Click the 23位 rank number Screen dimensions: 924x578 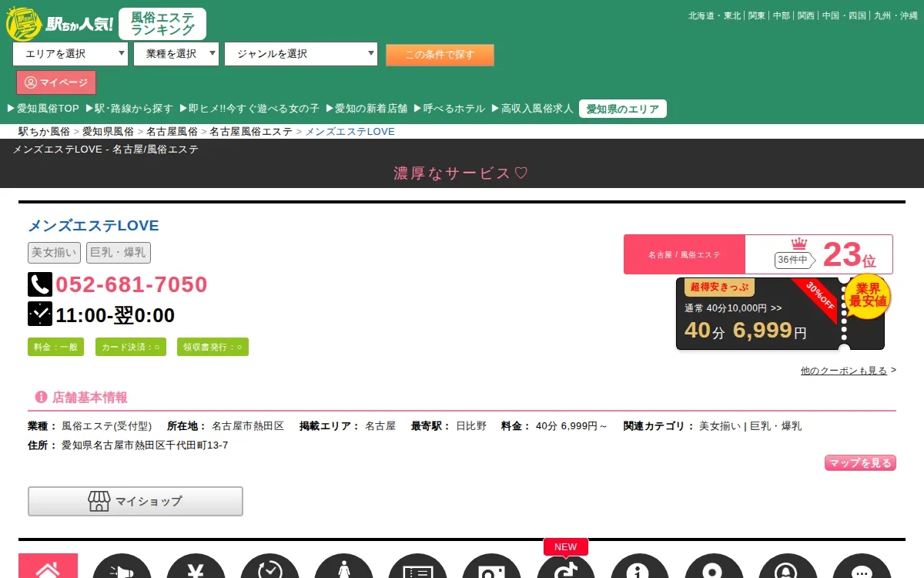[x=849, y=254]
